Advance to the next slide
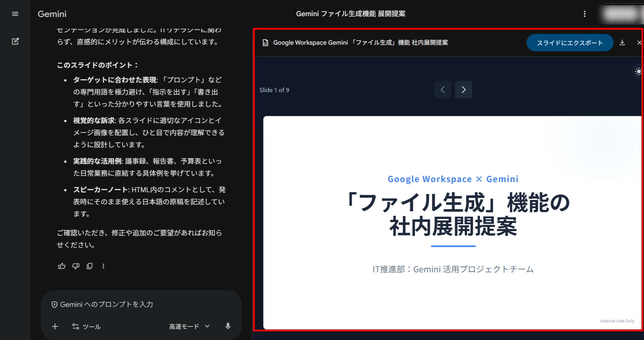Viewport: 644px width, 340px height. (x=463, y=90)
